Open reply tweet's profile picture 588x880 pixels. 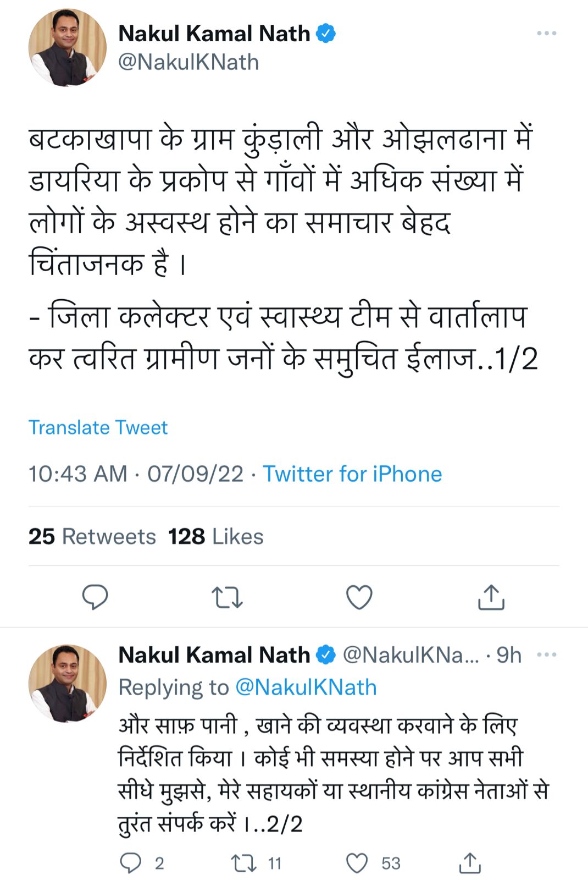tap(68, 683)
